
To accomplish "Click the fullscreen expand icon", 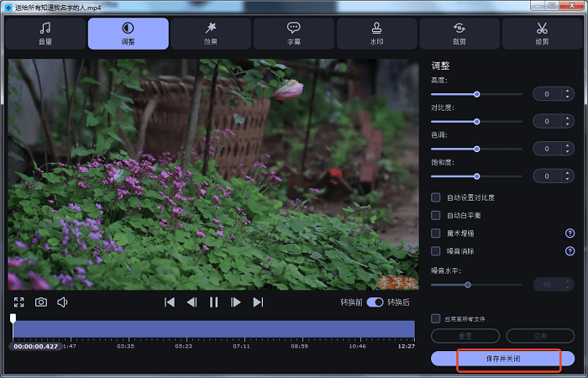I will tap(18, 302).
